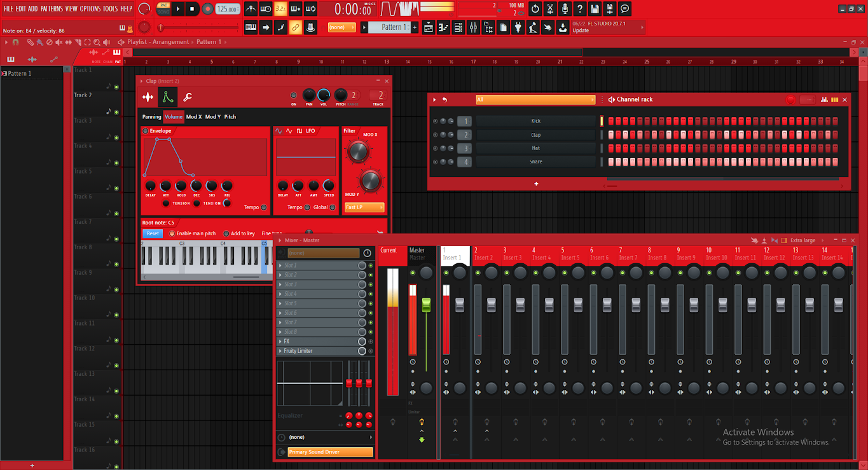The height and width of the screenshot is (470, 868).
Task: Open the All channel filter dropdown
Action: (534, 99)
